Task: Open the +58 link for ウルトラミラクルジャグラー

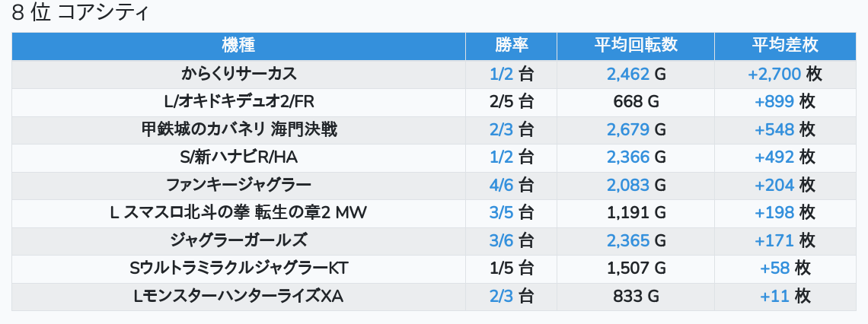Action: coord(774,268)
